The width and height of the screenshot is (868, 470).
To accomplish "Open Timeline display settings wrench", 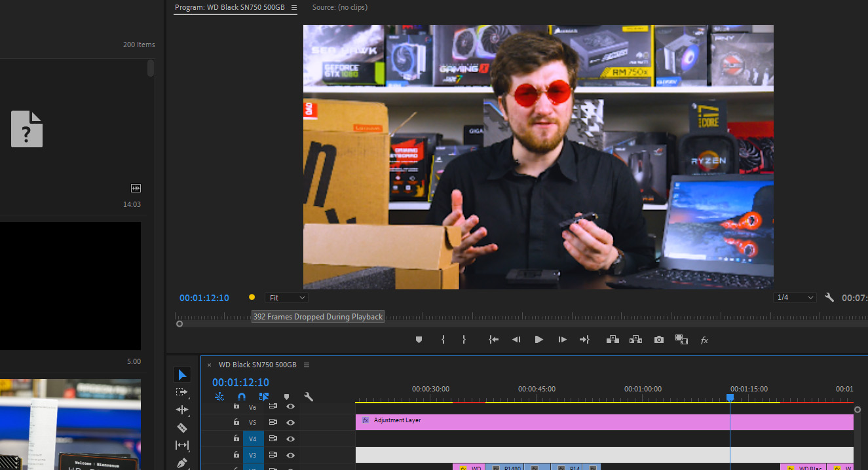I will coord(309,397).
